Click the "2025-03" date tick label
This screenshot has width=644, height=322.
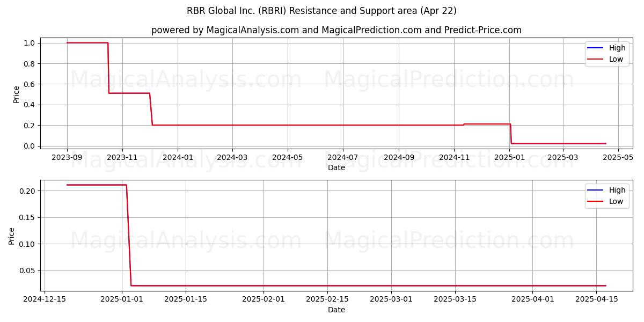(563, 157)
